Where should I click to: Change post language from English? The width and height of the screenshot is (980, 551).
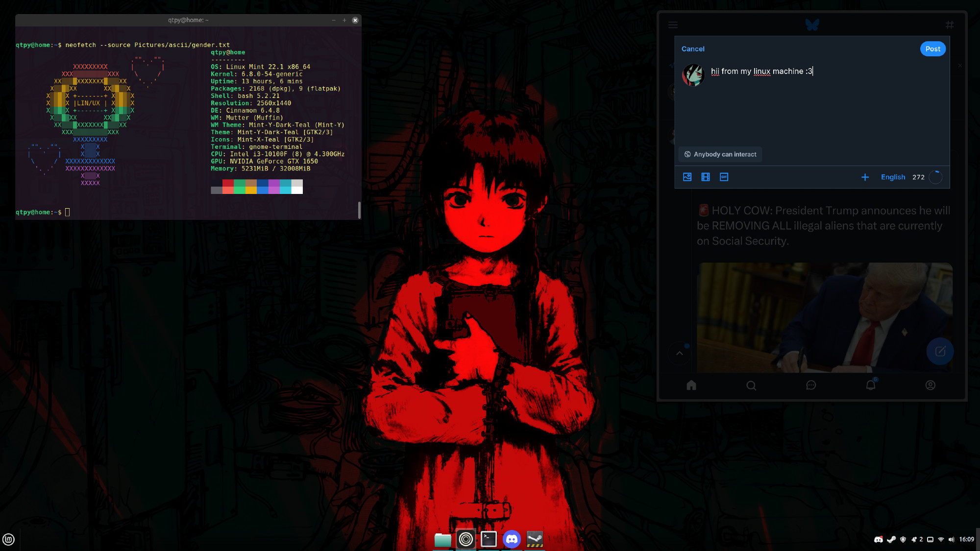click(x=893, y=177)
